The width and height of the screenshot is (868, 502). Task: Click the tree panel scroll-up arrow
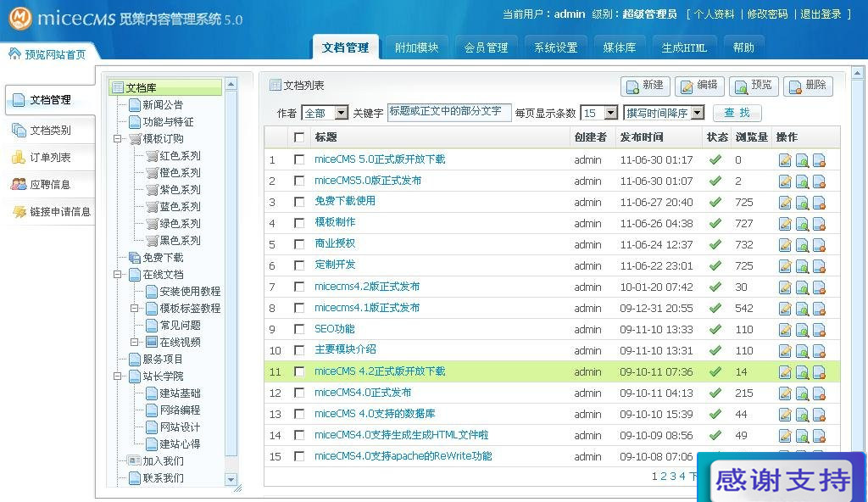[x=231, y=84]
